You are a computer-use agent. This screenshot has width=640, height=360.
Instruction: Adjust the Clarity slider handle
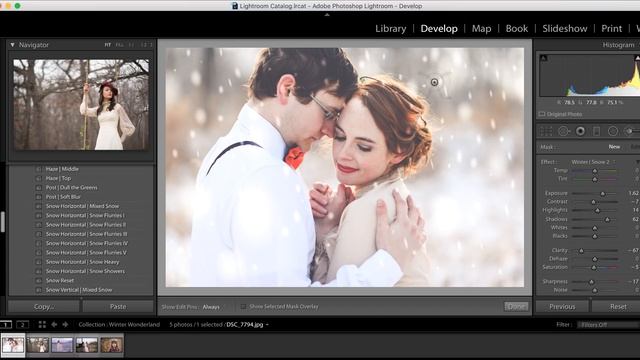point(581,251)
